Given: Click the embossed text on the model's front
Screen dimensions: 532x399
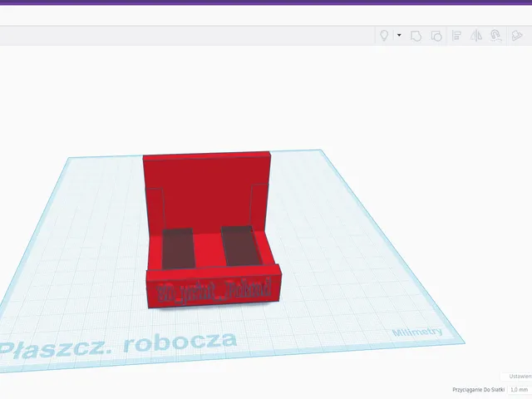Looking at the screenshot, I should pyautogui.click(x=214, y=290).
